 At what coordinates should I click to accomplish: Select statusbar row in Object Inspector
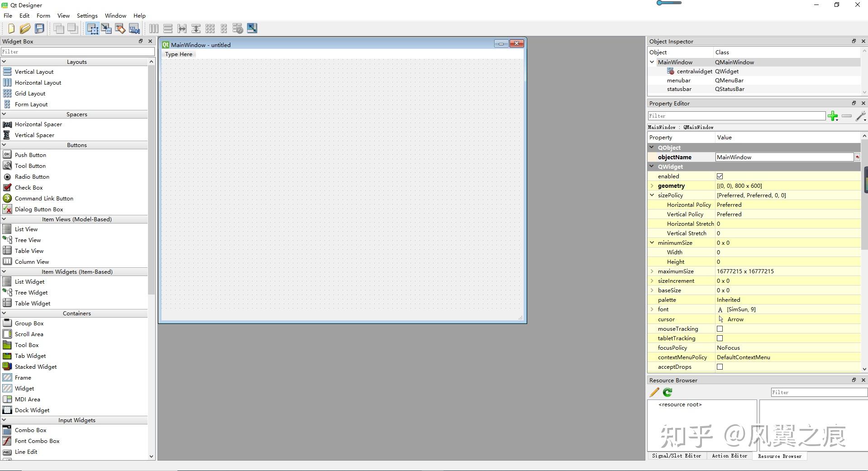(x=754, y=89)
